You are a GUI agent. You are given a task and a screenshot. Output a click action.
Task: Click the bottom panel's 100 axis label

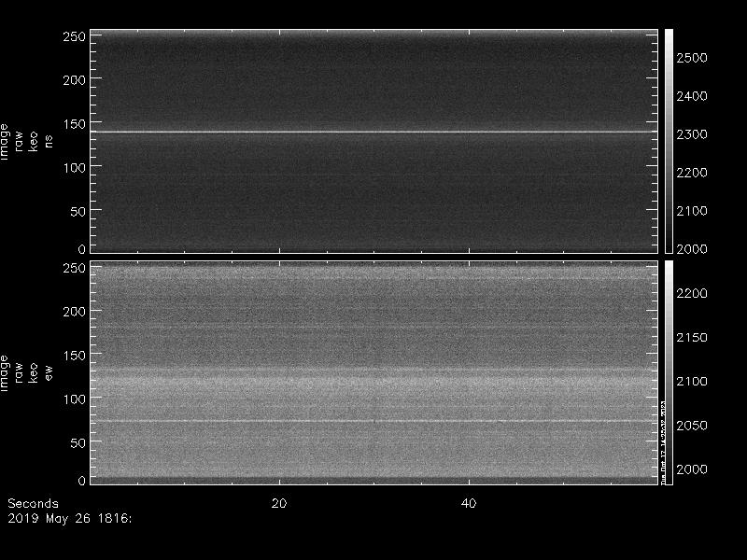coord(74,399)
